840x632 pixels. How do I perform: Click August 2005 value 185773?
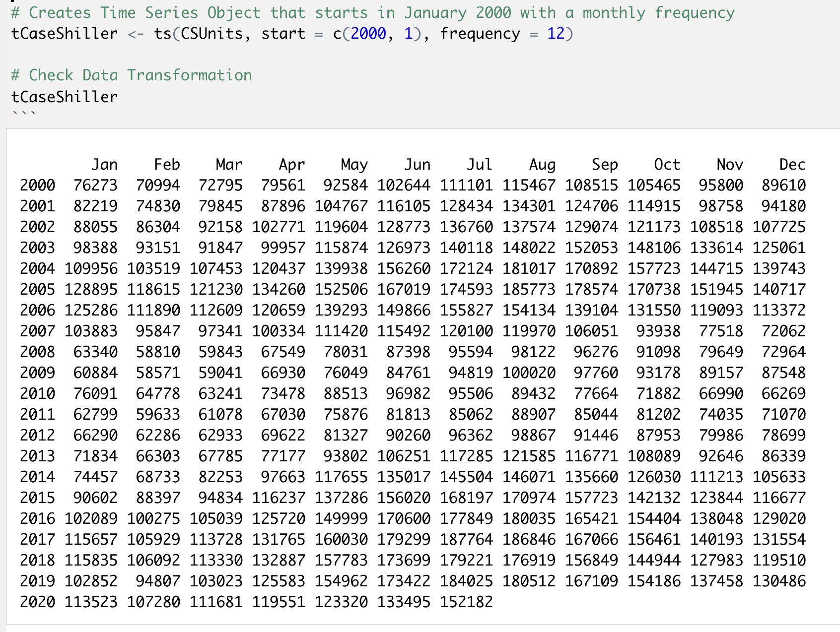[529, 289]
